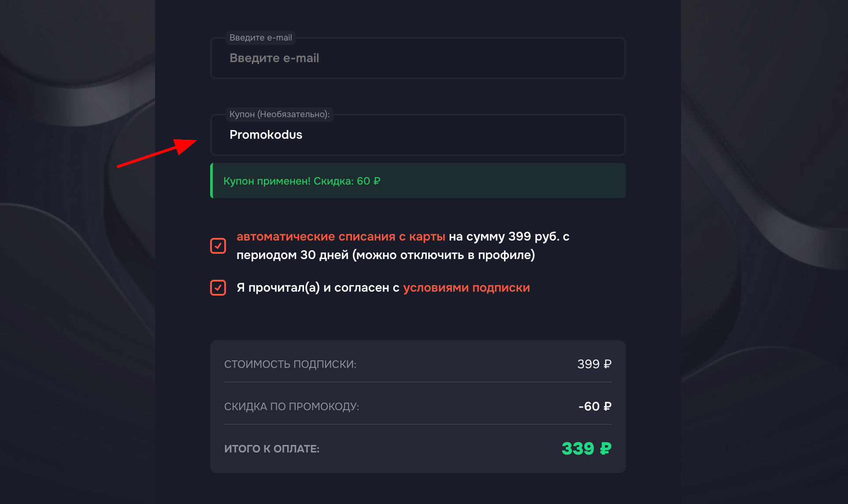Click the email input field
This screenshot has width=848, height=504.
418,58
